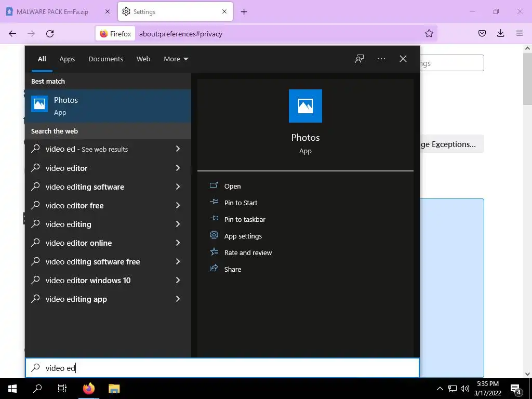Click the partially hidden Exceptions button in Firefox

click(x=452, y=144)
